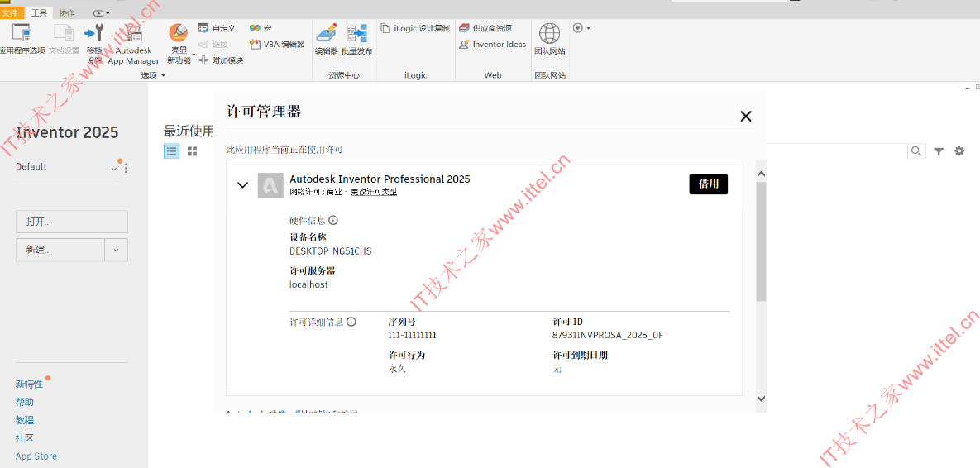Open the Default project dropdown
Screen dimensions: 980x468
114,169
